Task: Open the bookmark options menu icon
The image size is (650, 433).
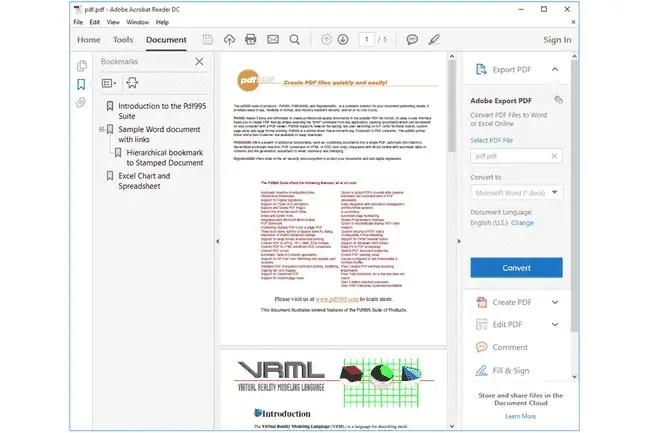Action: [x=109, y=83]
